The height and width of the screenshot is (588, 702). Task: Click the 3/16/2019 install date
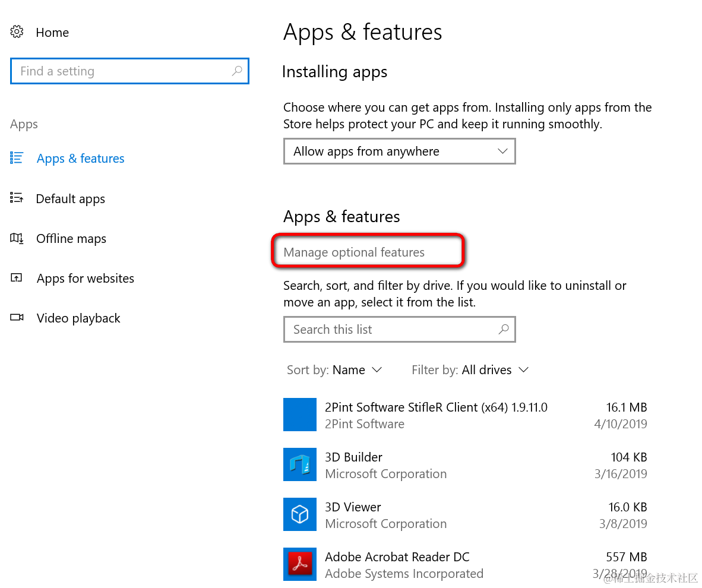tap(621, 474)
